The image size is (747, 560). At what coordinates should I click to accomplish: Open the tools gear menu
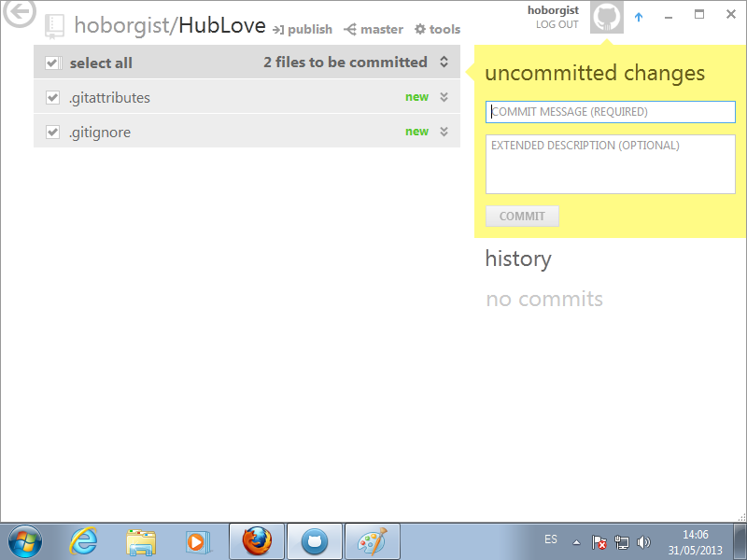click(x=437, y=30)
